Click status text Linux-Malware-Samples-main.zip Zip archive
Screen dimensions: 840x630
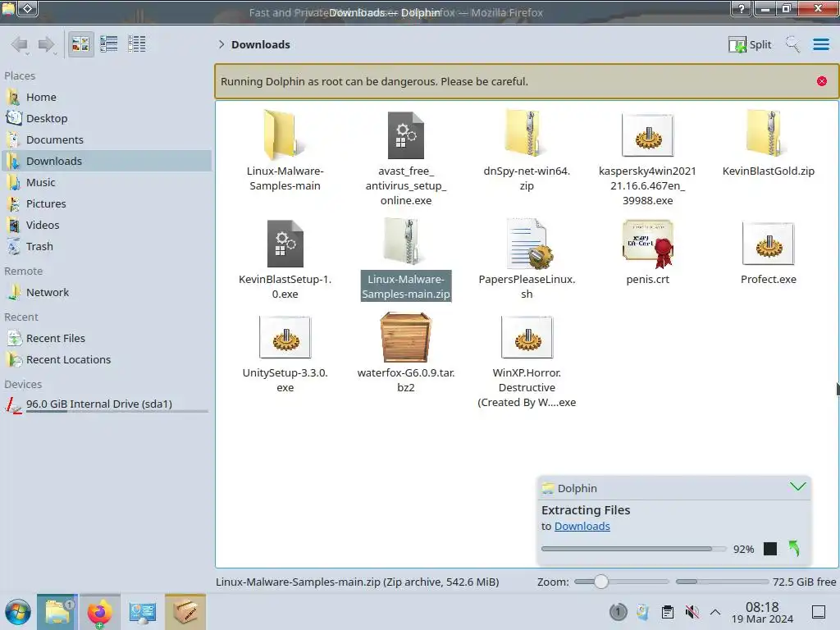point(358,582)
